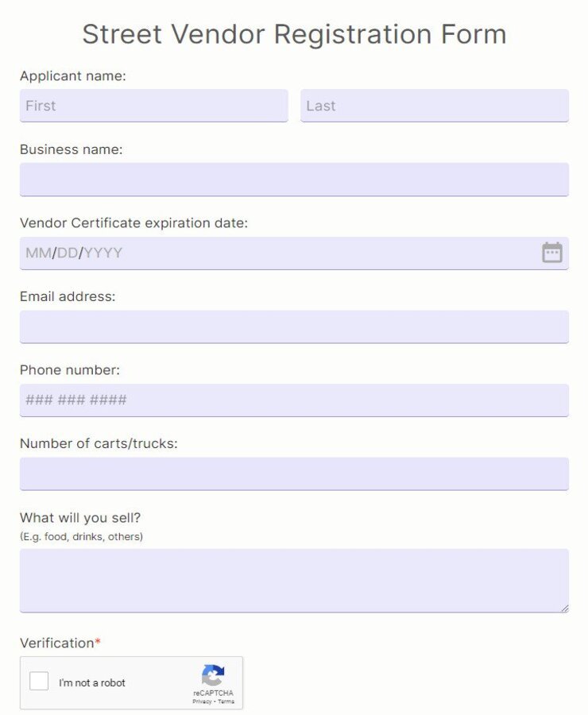
Task: Select the Business name field
Action: tap(294, 180)
